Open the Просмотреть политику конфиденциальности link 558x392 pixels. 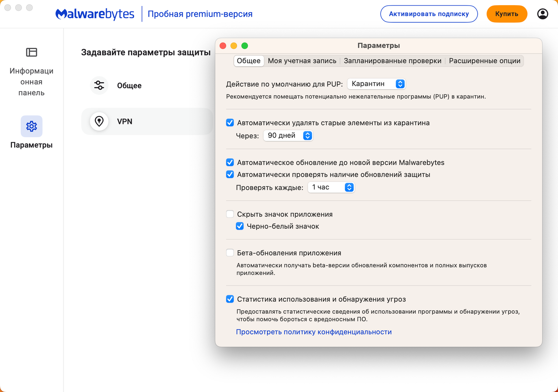(314, 332)
